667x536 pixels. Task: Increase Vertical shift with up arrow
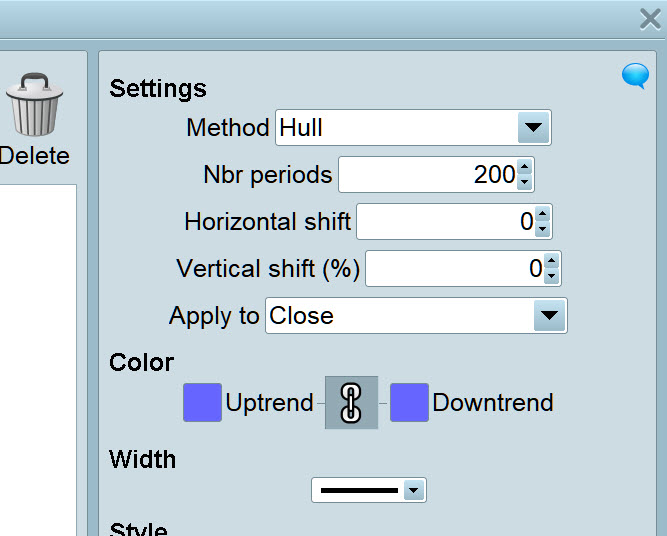point(551,261)
